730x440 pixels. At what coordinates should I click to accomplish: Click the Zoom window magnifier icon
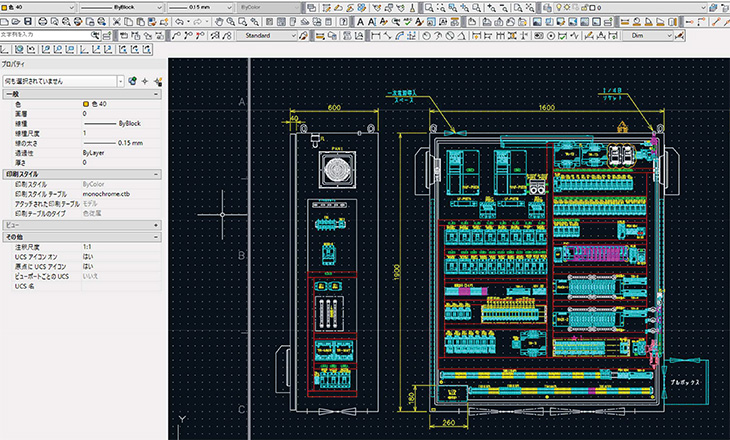428,8
